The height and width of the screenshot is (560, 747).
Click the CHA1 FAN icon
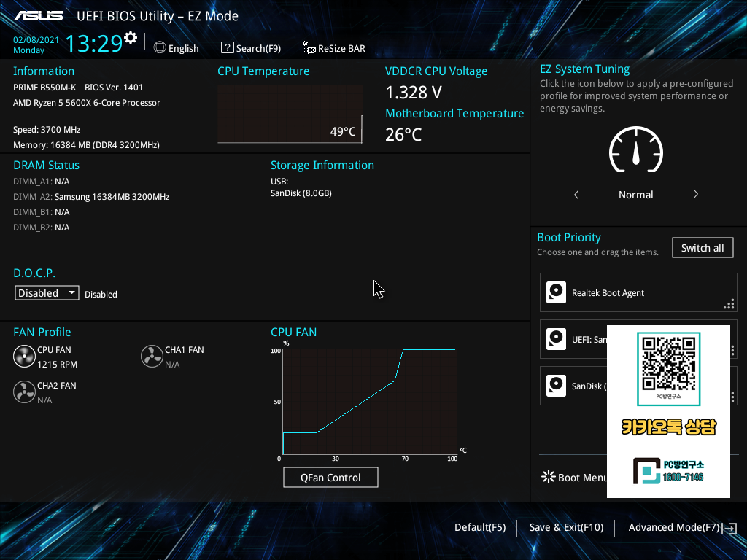(152, 357)
